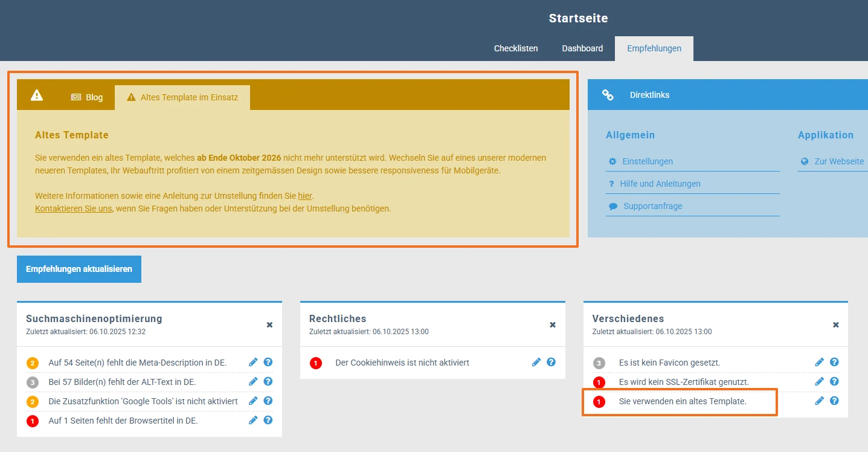Click pencil icon for Favicon recommendation
The height and width of the screenshot is (452, 868).
[819, 363]
